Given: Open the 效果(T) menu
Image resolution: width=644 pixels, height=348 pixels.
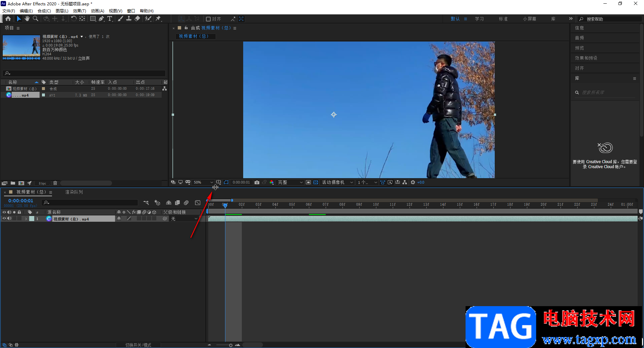Looking at the screenshot, I should [79, 11].
